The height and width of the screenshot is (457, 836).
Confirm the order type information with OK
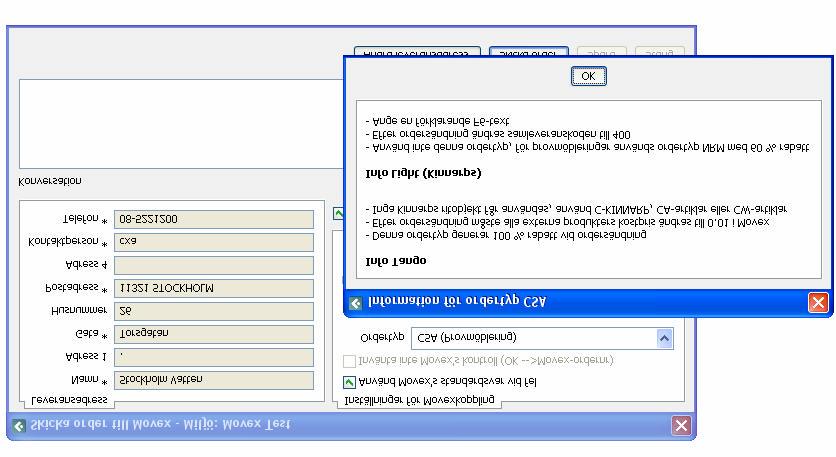[x=588, y=76]
